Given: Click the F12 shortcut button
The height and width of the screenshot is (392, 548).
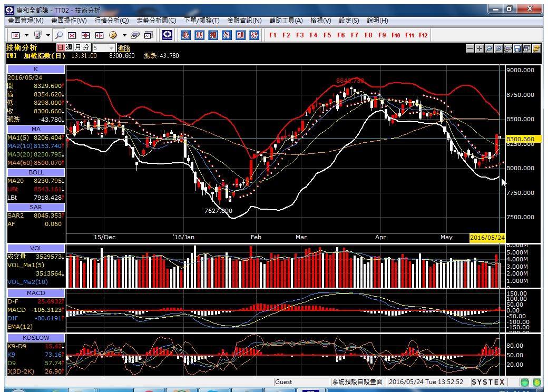Looking at the screenshot, I should click(x=423, y=35).
